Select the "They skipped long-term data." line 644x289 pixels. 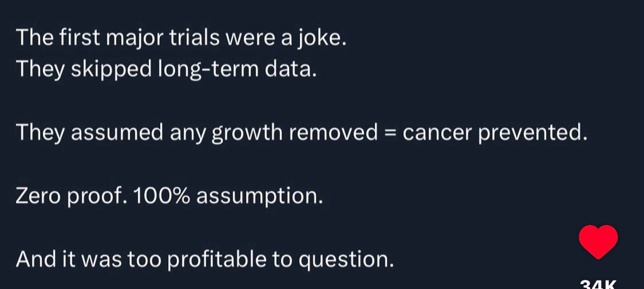(x=167, y=69)
